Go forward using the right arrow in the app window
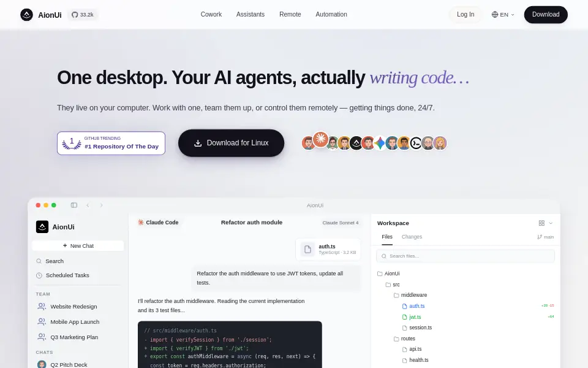 101,205
